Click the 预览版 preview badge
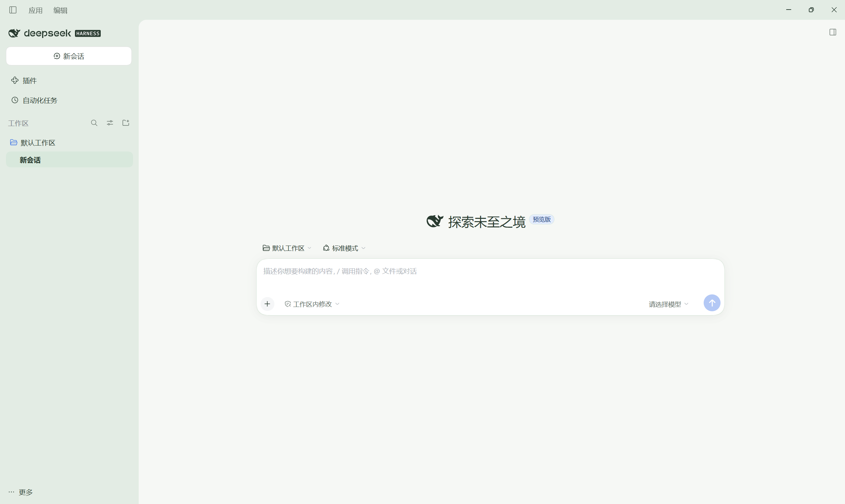 pos(542,220)
